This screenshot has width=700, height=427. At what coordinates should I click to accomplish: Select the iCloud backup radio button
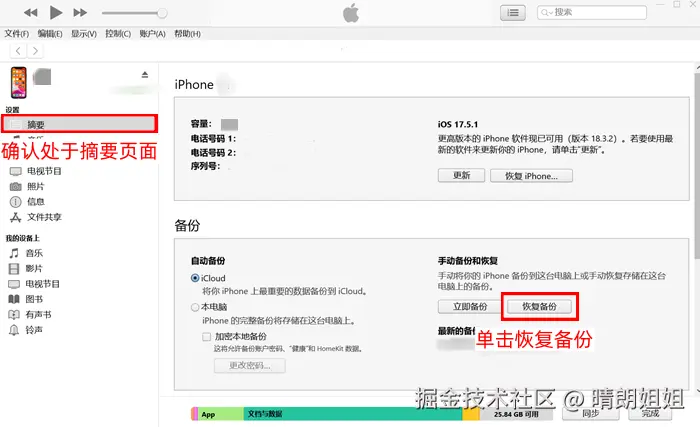(195, 278)
